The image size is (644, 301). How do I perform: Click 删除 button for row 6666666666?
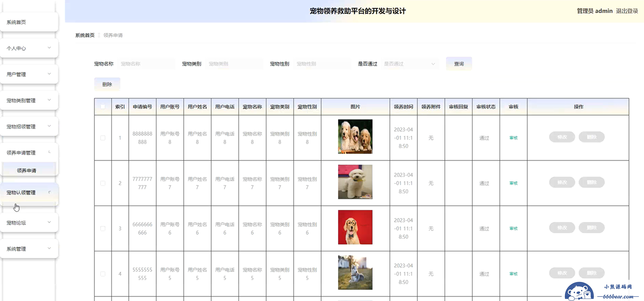(x=592, y=228)
